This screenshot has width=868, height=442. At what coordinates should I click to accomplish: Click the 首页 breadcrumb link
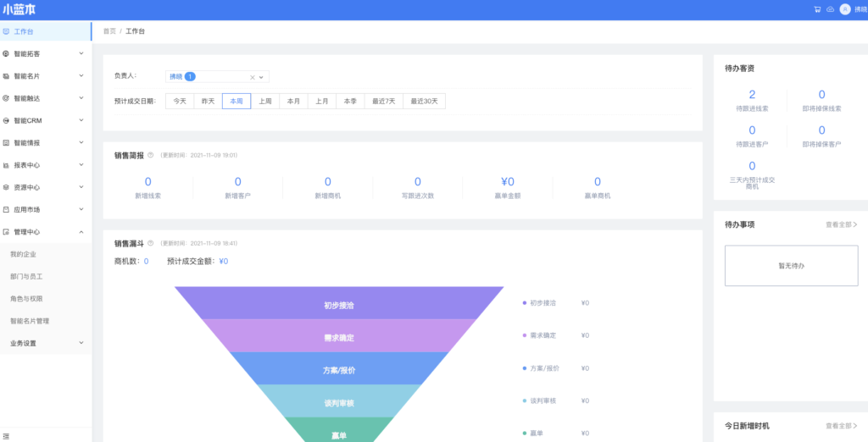[x=109, y=31]
